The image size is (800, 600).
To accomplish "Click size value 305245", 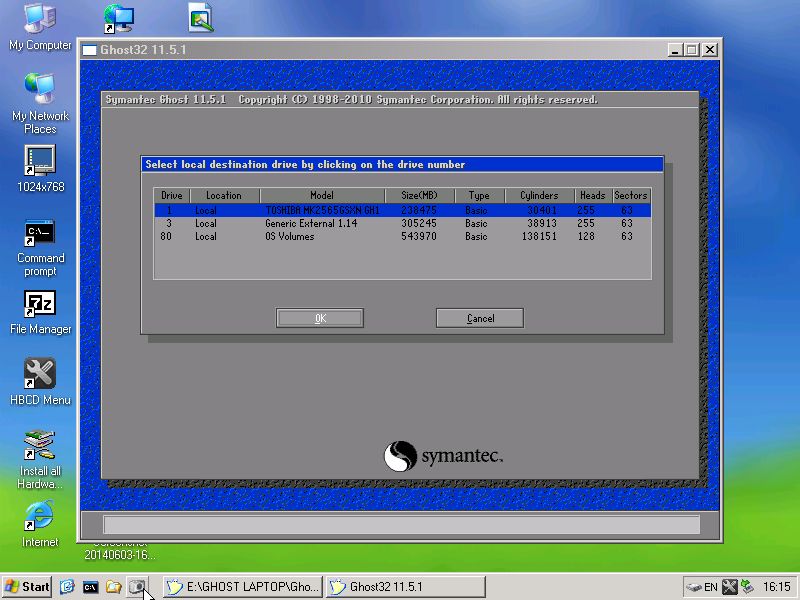I will point(419,223).
